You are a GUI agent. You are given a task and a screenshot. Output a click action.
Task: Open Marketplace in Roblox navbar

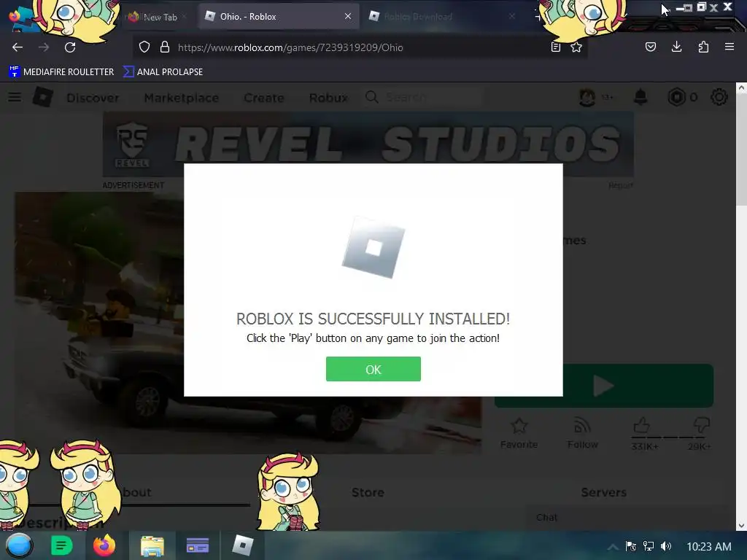pyautogui.click(x=182, y=98)
